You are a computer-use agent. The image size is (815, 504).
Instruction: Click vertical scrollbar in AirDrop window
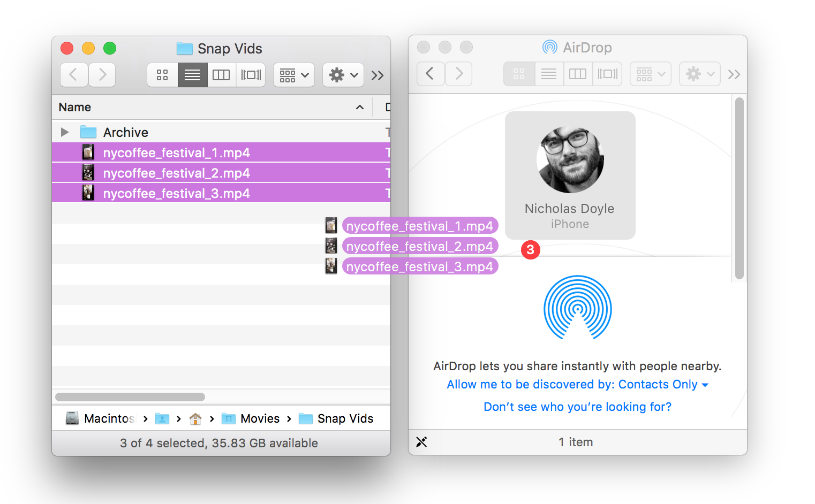[739, 188]
